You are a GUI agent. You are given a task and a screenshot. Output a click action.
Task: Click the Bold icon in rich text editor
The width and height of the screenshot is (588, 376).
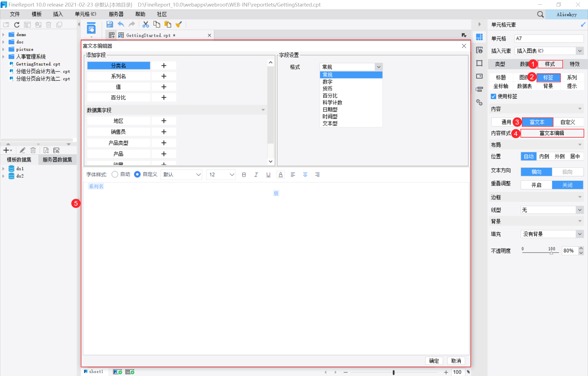pyautogui.click(x=244, y=175)
